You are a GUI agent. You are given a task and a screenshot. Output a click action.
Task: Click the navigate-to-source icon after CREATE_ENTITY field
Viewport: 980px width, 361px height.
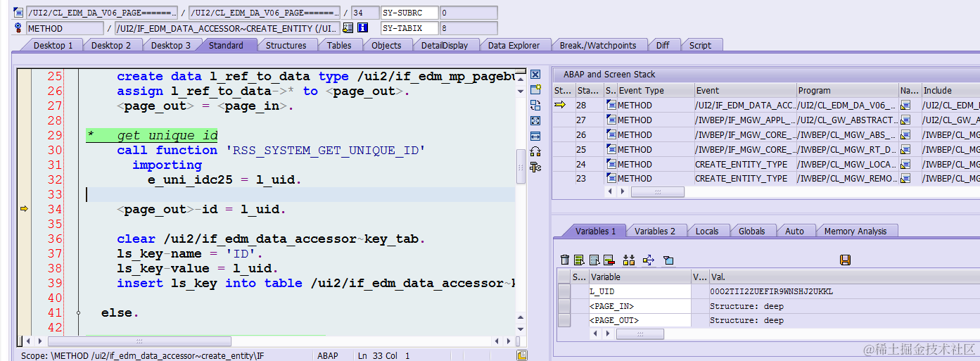point(348,28)
